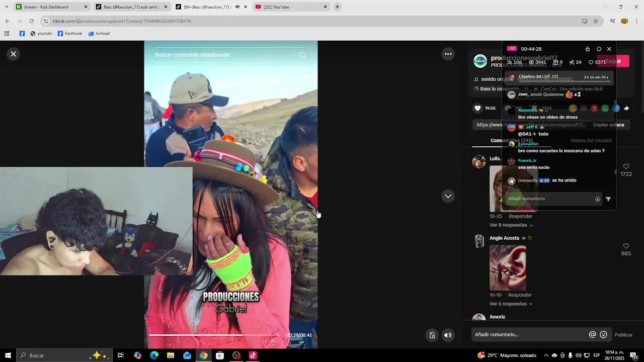The width and height of the screenshot is (644, 362).
Task: Switch to 'Bass (@basstian_77) está emitiendo' tab
Action: click(132, 7)
